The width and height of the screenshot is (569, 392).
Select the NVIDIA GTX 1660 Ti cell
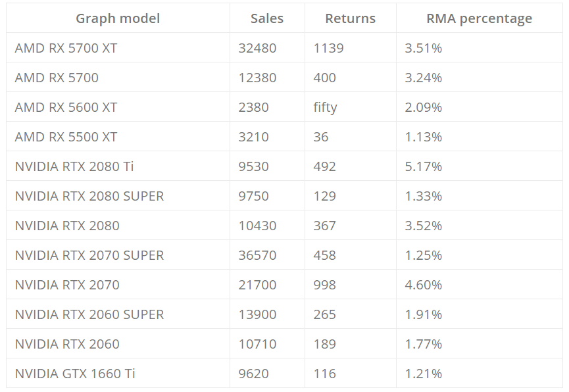[75, 374]
